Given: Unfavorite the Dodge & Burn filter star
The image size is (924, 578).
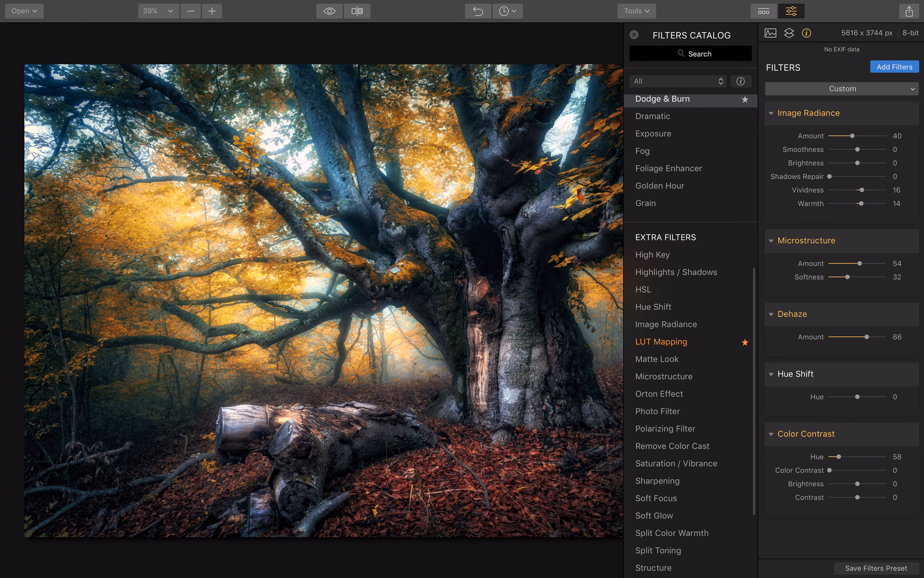Looking at the screenshot, I should 745,100.
